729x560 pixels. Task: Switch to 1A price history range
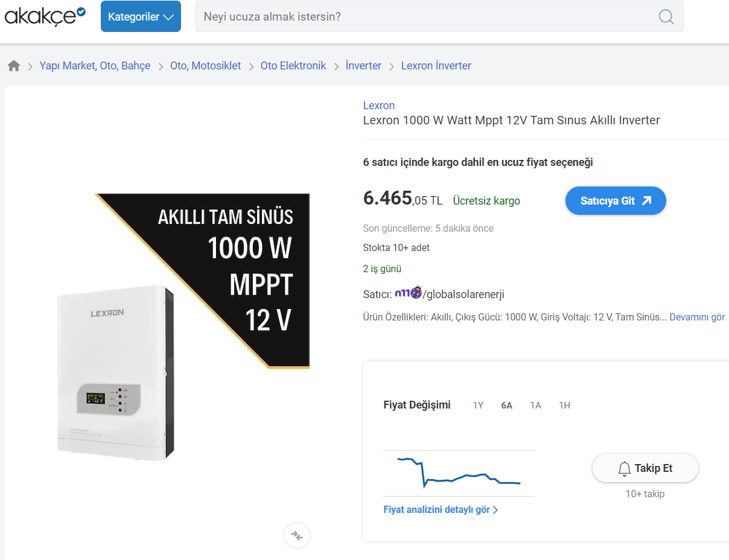(x=535, y=406)
